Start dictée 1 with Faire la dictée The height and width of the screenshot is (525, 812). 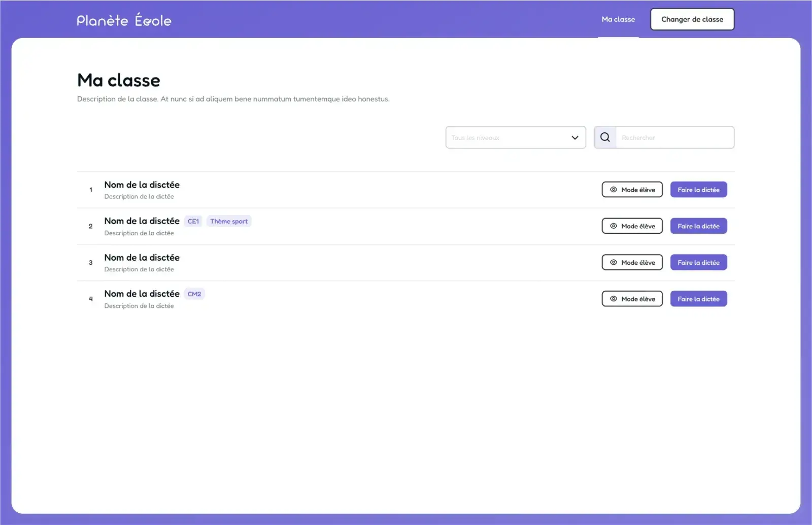(698, 190)
